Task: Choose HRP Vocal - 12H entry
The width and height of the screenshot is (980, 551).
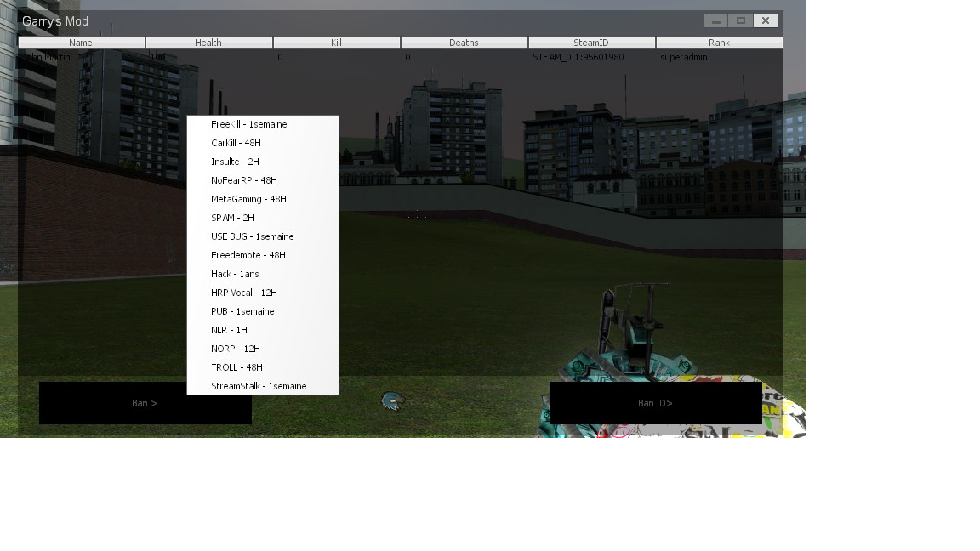Action: (263, 293)
